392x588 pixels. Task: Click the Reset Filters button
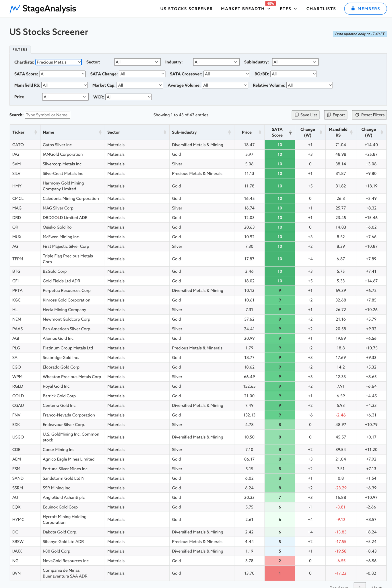(370, 115)
